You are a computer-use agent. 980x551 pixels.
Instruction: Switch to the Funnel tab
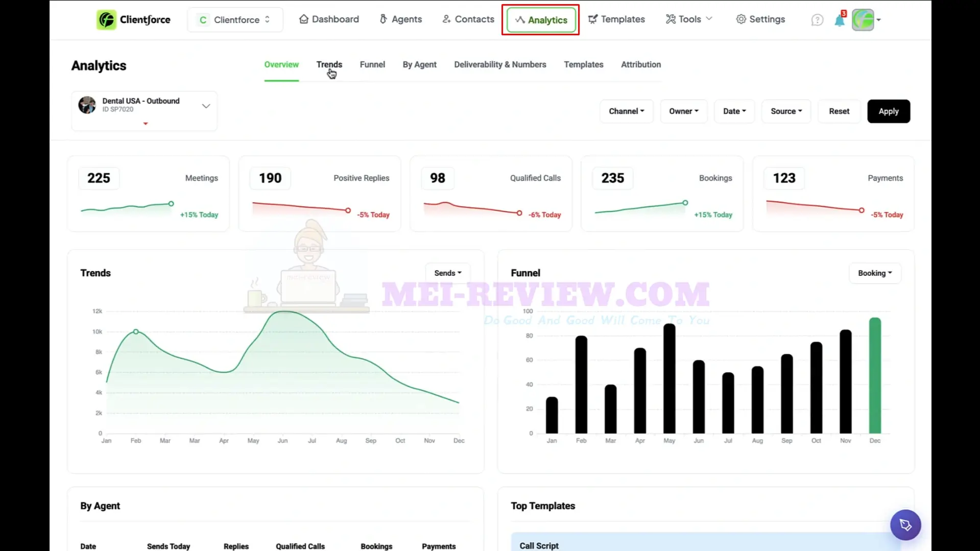pos(372,65)
